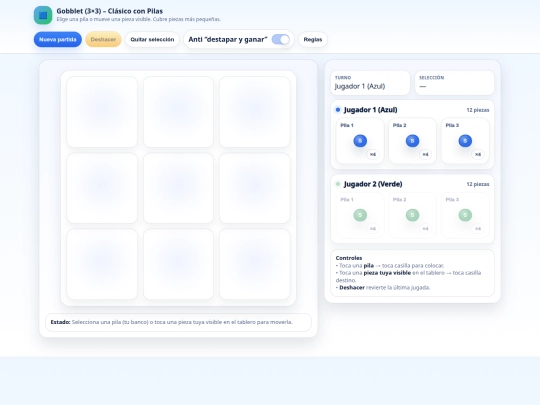Click the Gobblet app logo icon
The width and height of the screenshot is (540, 405).
pos(43,15)
